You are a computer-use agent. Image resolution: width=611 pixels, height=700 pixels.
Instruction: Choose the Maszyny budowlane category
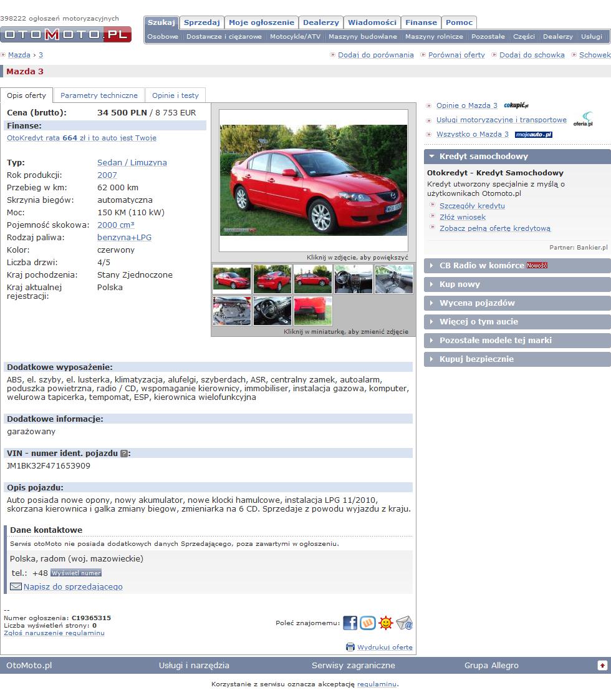coord(363,37)
